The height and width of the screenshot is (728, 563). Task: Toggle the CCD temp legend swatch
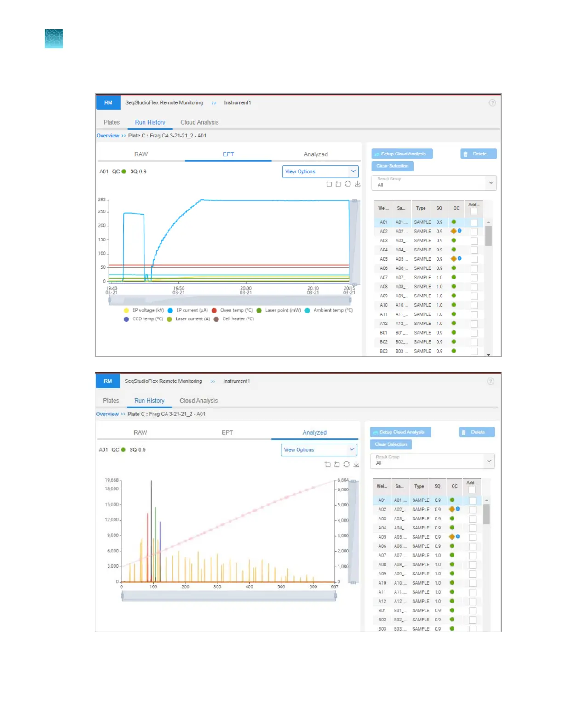coord(126,319)
